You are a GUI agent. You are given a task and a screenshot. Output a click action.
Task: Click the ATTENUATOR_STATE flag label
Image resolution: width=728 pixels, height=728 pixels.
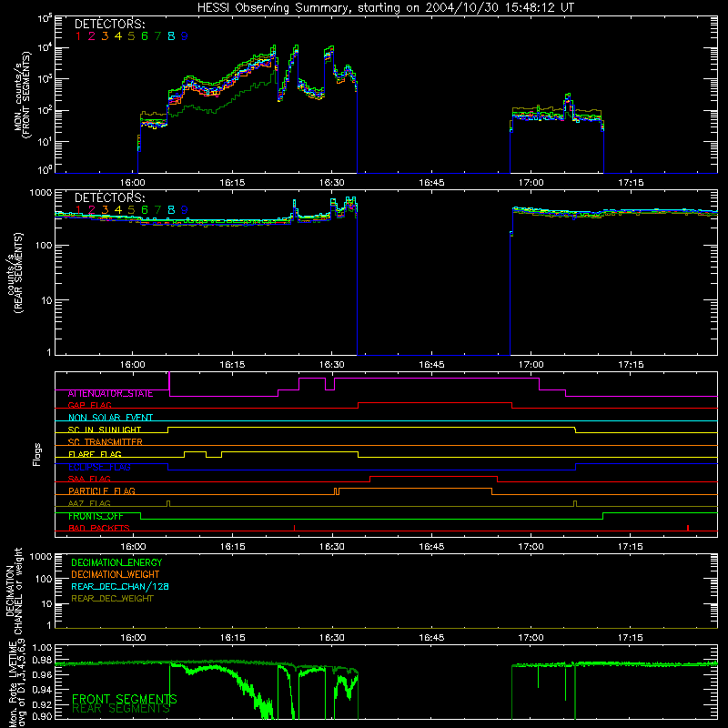coord(110,394)
